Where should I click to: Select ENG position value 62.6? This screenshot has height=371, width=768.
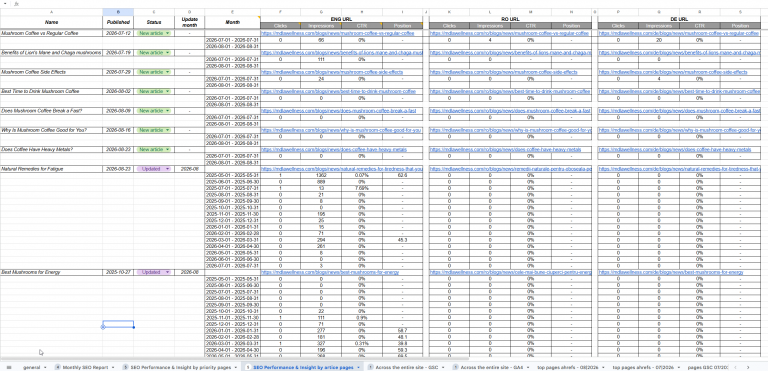pos(402,175)
